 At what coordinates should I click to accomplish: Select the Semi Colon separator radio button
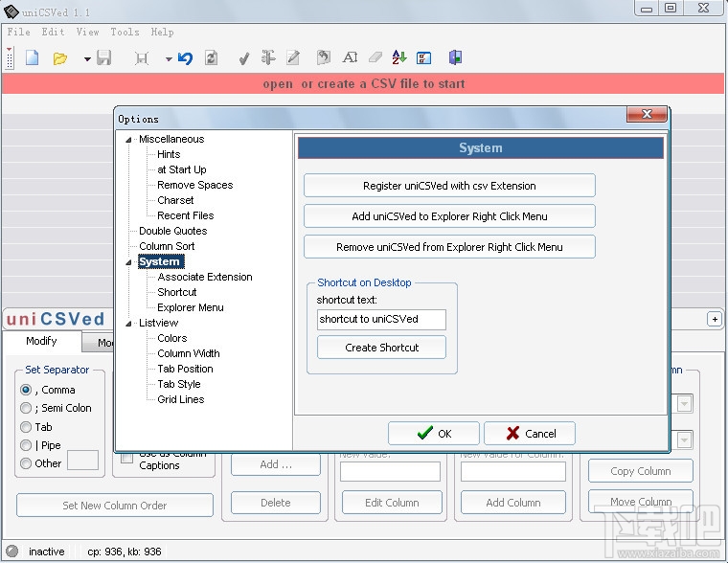[26, 408]
